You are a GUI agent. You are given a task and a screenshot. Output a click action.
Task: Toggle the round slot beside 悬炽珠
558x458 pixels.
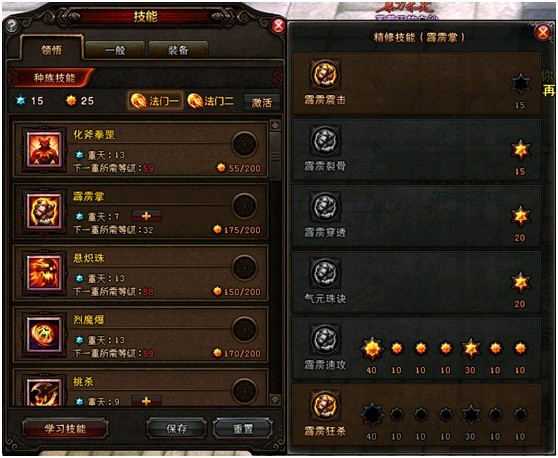point(245,268)
